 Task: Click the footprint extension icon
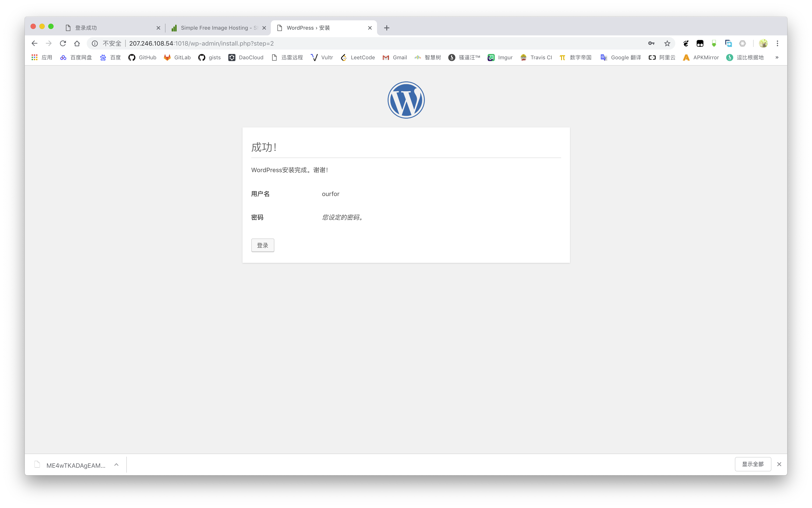[686, 43]
